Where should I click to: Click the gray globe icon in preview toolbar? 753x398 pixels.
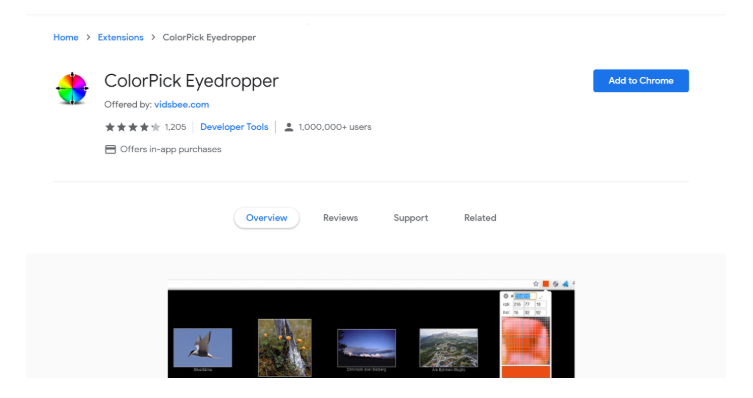click(556, 284)
